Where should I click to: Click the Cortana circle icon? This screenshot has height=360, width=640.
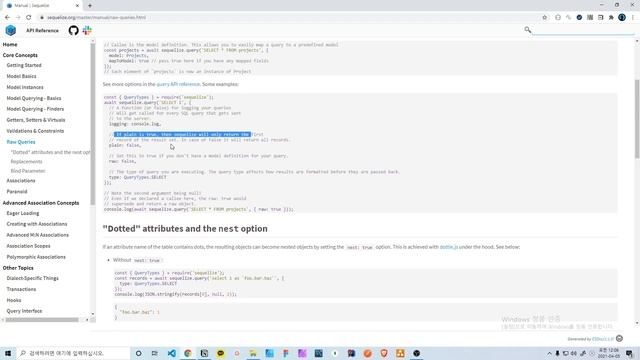tap(138, 353)
